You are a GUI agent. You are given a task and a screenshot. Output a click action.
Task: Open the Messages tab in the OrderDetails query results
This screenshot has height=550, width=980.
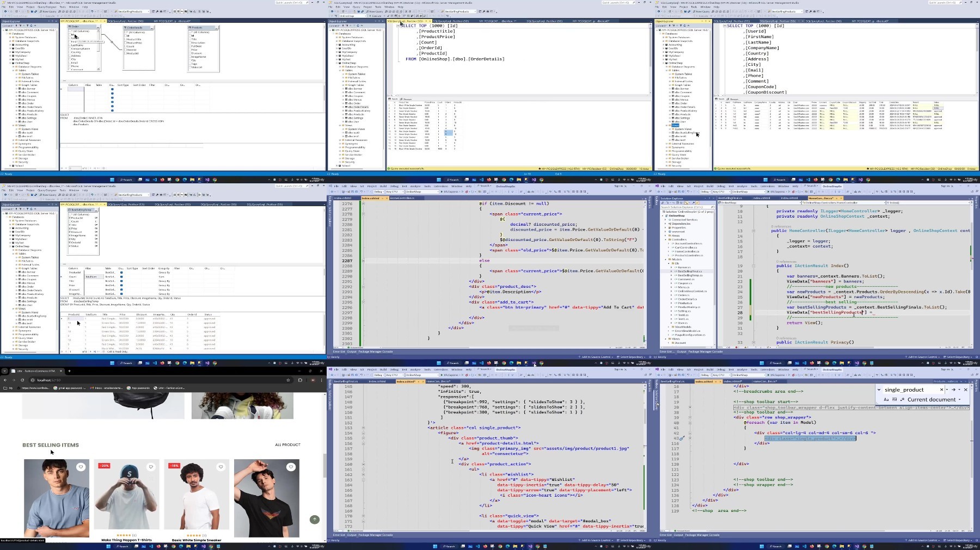point(407,99)
